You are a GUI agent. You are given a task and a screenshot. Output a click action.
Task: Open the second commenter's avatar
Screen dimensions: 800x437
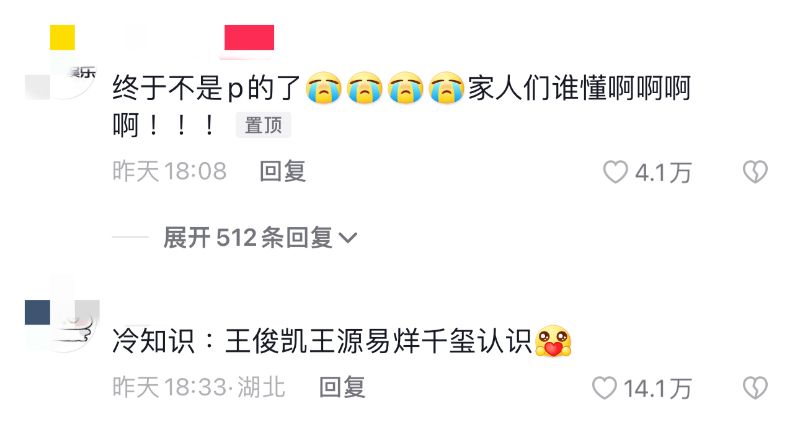point(62,315)
